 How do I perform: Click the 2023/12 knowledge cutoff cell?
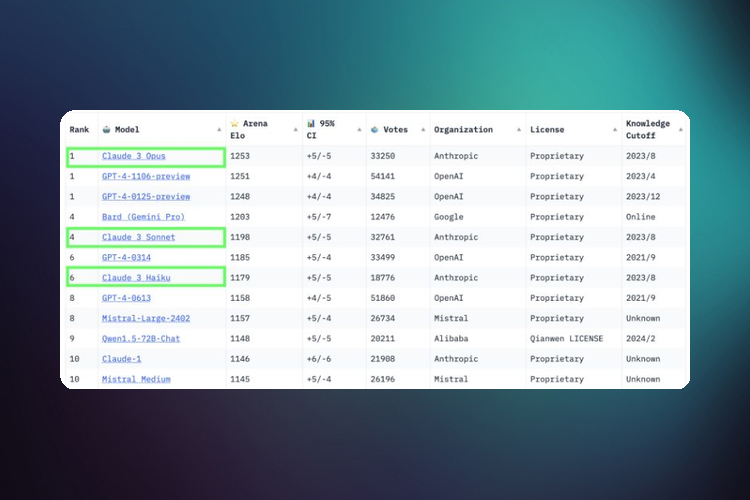point(643,197)
